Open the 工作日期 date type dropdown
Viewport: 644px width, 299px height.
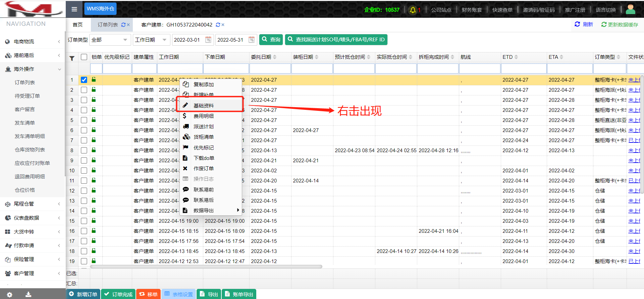[151, 40]
